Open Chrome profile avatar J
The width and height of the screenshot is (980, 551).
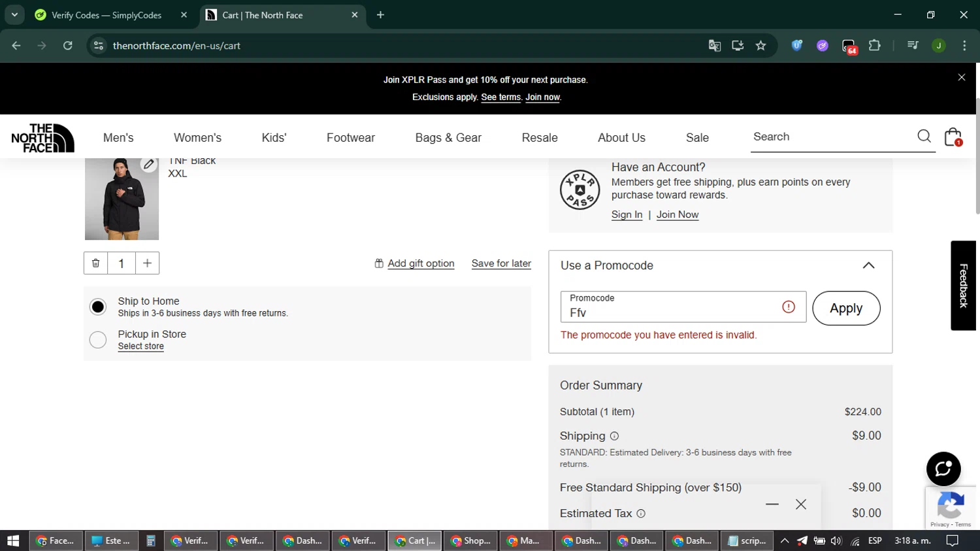(939, 46)
